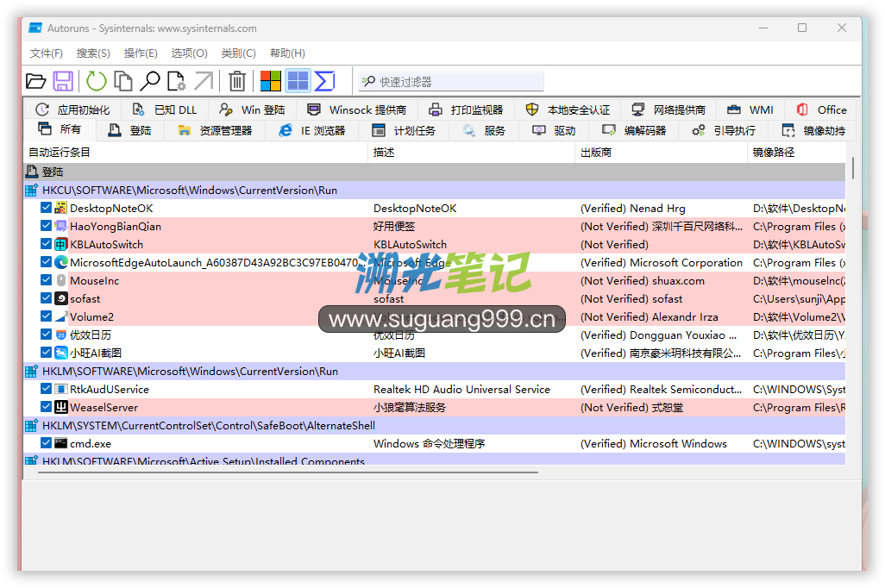Switch to the 应用初始化 tab
The height and width of the screenshot is (588, 885).
point(72,109)
